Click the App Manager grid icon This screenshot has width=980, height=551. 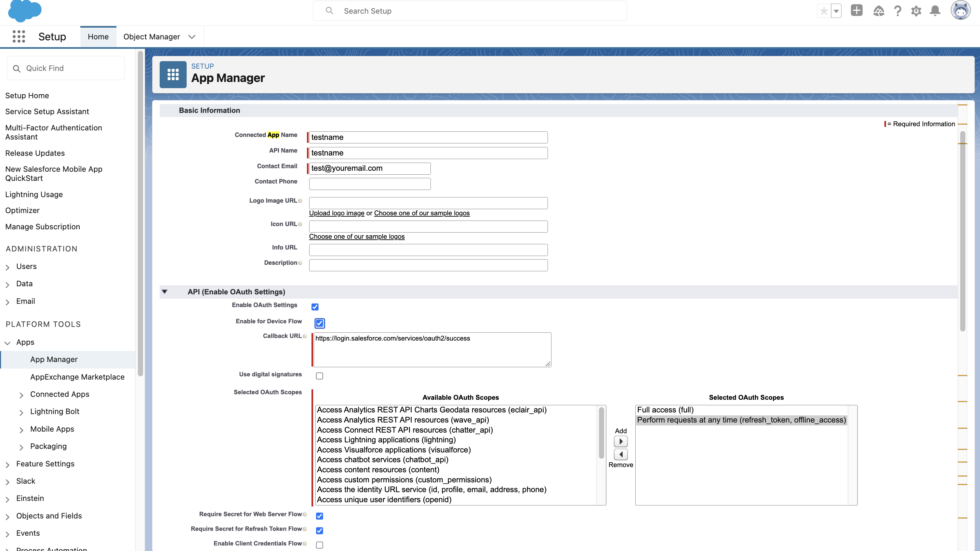click(x=173, y=74)
